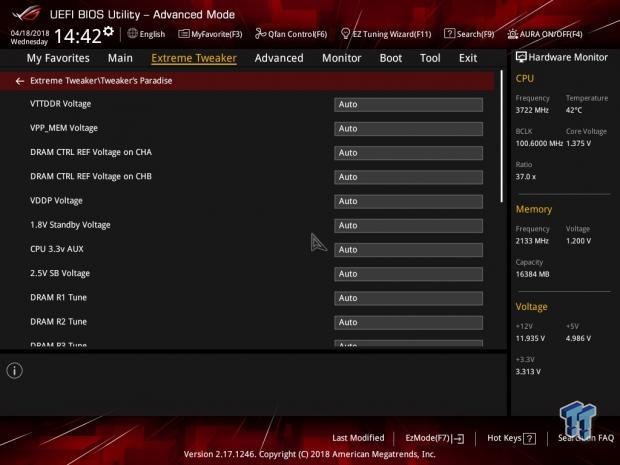The width and height of the screenshot is (620, 465).
Task: Click the Core Voltage value 1.375 V
Action: pyautogui.click(x=578, y=144)
